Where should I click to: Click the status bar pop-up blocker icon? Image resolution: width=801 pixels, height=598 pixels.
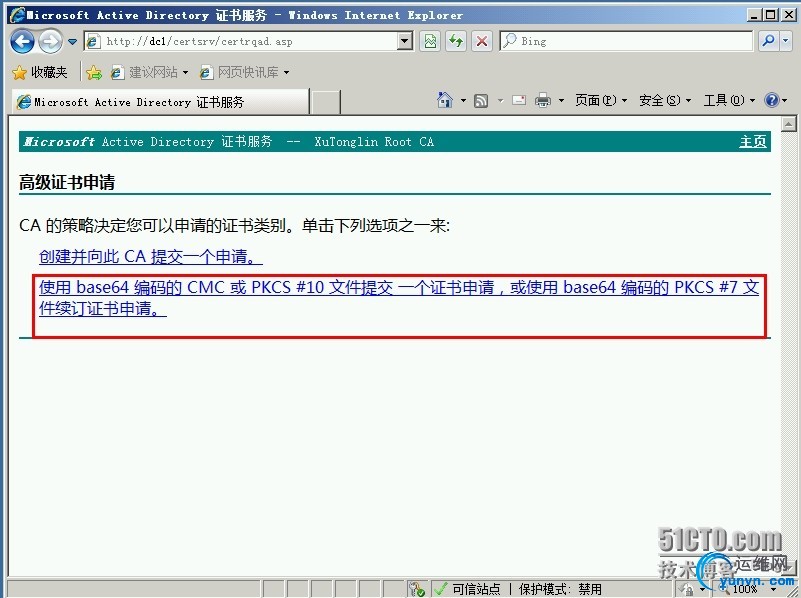416,589
